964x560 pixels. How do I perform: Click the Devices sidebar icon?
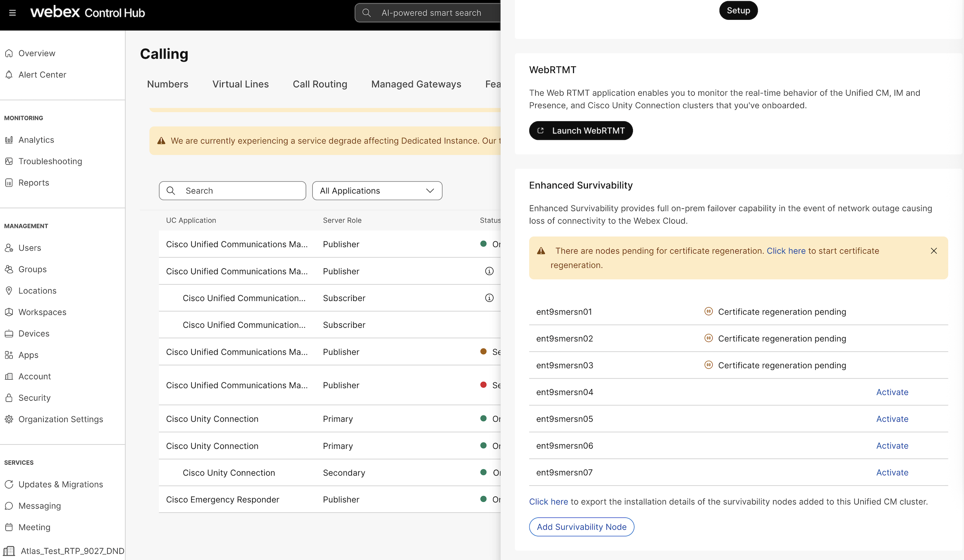(x=9, y=334)
